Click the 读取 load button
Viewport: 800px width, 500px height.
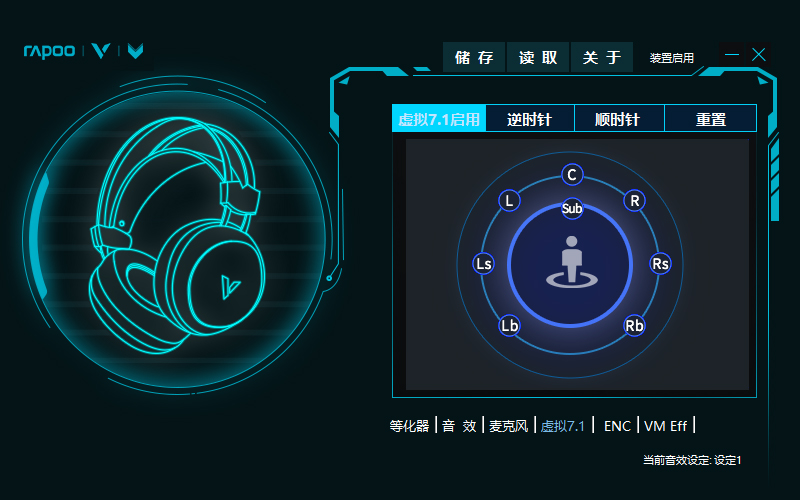[538, 57]
